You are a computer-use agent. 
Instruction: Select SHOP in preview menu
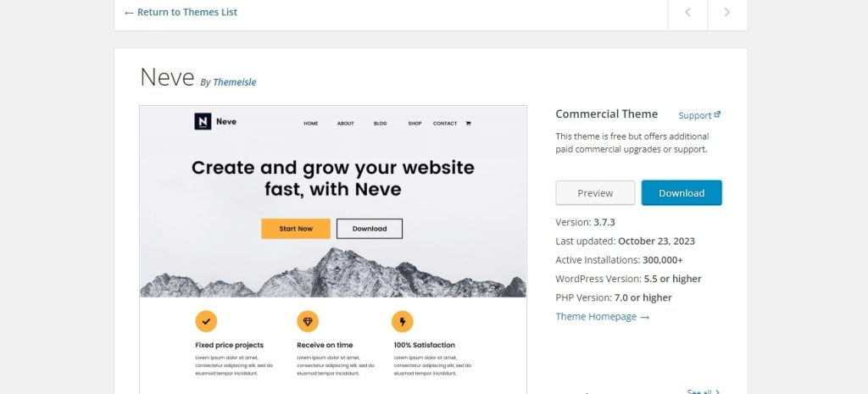[415, 124]
